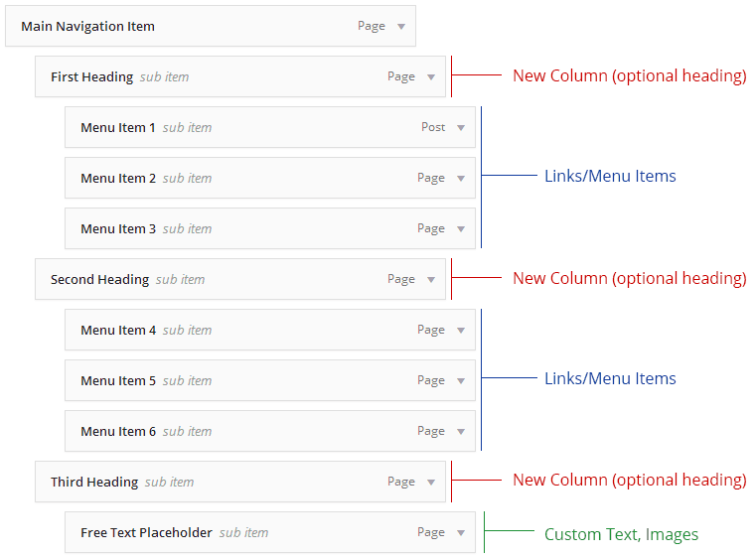
Task: Expand the Main Navigation Item arrow
Action: point(401,27)
